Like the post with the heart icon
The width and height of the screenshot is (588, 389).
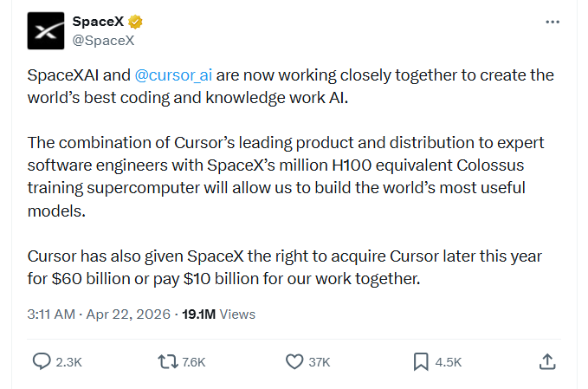(x=294, y=362)
